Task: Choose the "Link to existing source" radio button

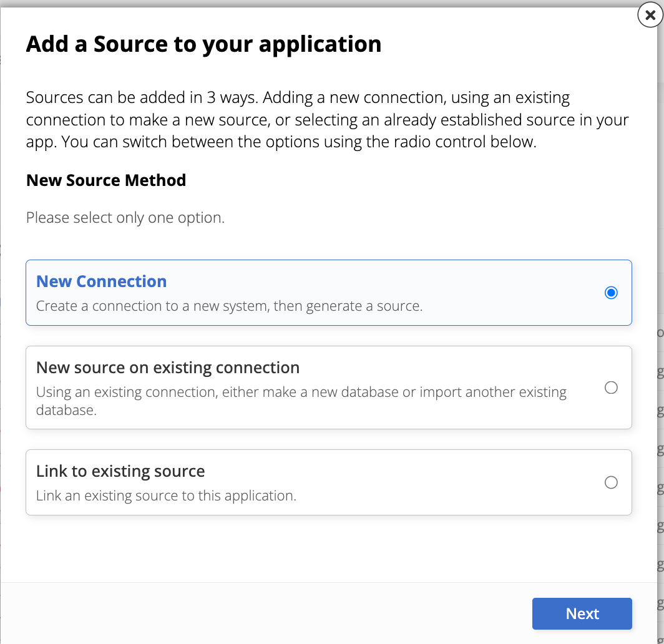Action: click(x=611, y=482)
